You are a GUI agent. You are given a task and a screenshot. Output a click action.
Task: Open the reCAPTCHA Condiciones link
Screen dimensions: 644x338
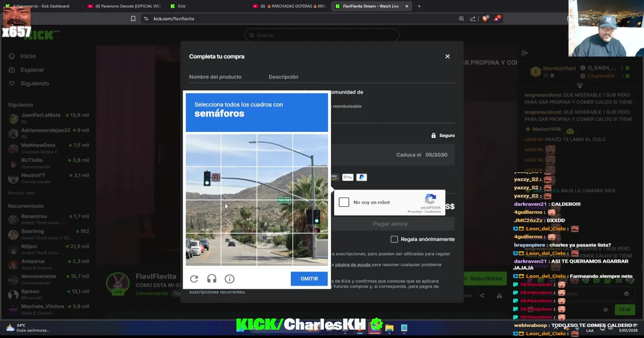coord(433,212)
